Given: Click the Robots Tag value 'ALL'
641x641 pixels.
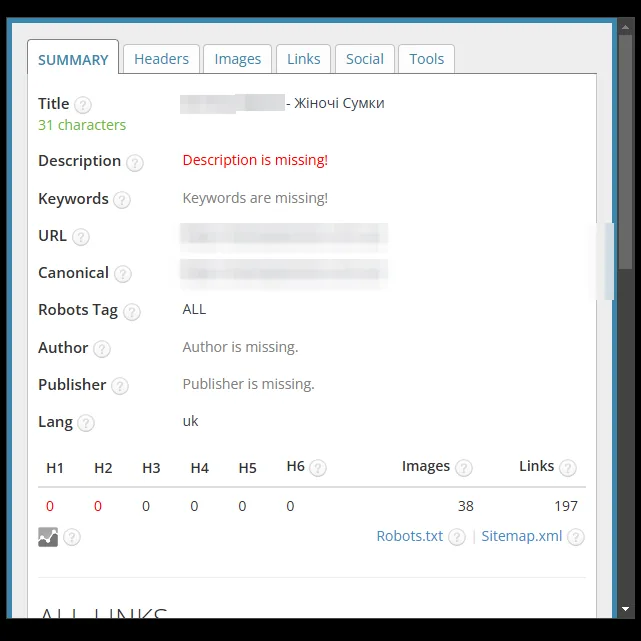Looking at the screenshot, I should coord(194,309).
